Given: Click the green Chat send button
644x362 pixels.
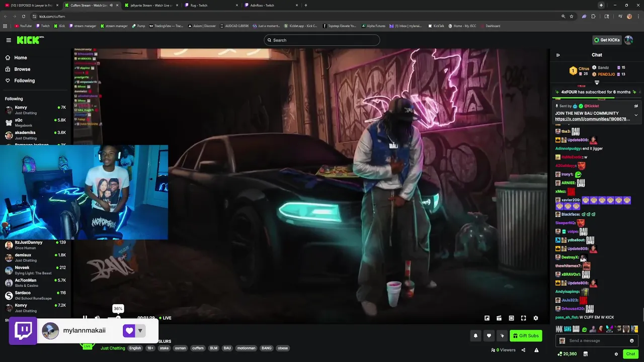Looking at the screenshot, I should (x=630, y=354).
